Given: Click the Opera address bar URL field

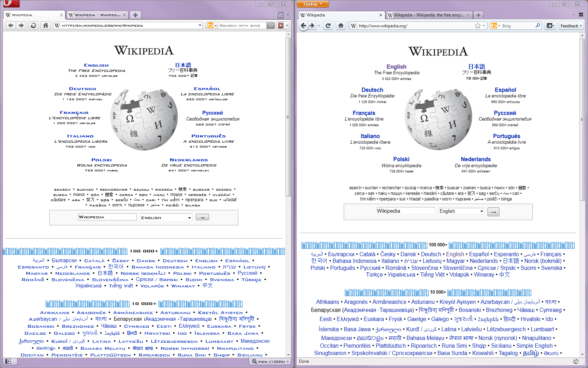Looking at the screenshot, I should tap(128, 25).
